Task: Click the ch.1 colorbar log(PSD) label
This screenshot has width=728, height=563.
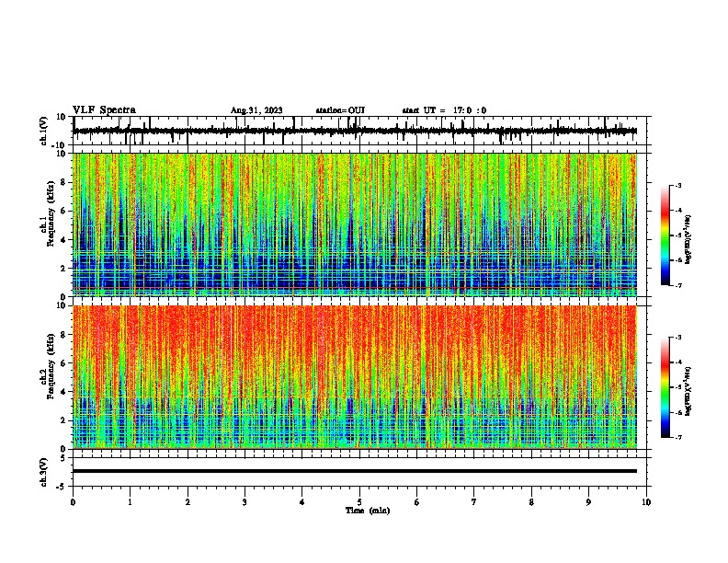Action: (x=688, y=240)
